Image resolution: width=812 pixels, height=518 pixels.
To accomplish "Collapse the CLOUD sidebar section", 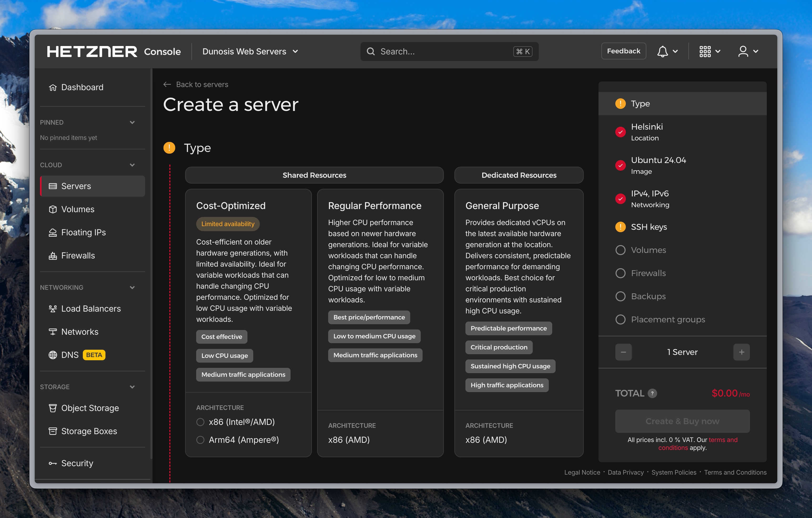I will [132, 165].
